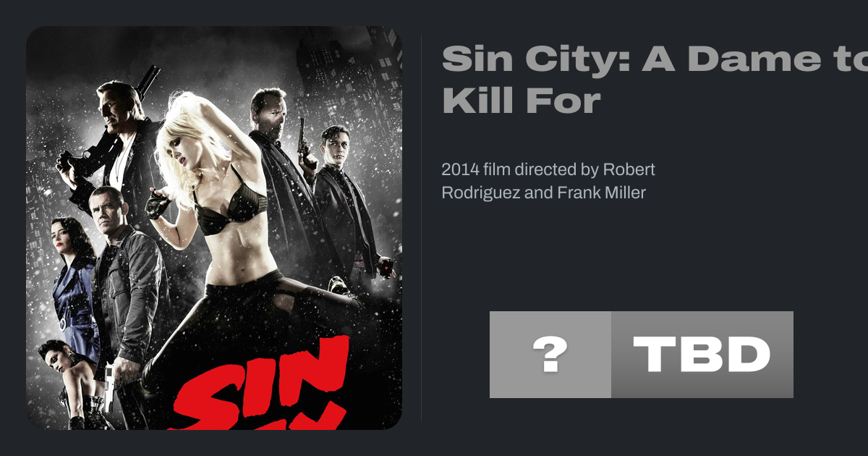Click the dark-haired woman at poster bottom

tap(65, 384)
